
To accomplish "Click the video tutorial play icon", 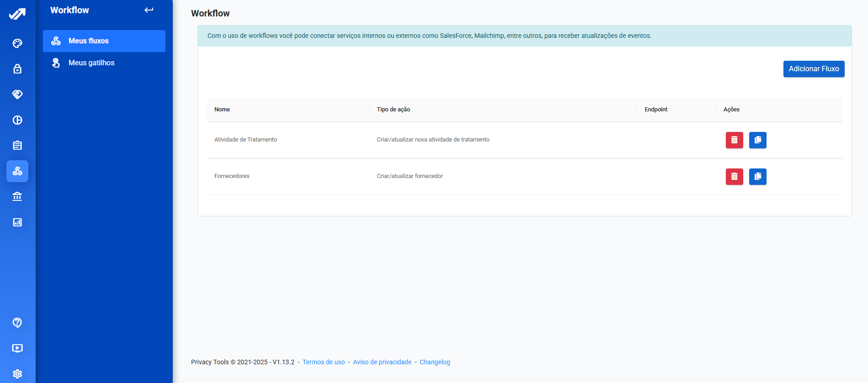I will click(x=17, y=348).
